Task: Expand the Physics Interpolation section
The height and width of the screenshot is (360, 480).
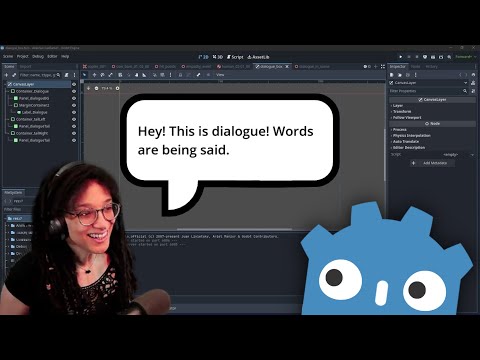Action: click(x=432, y=136)
